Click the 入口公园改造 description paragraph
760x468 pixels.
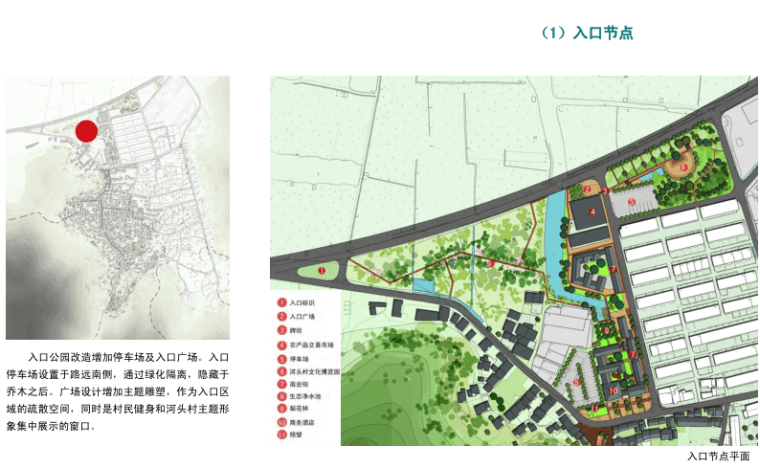pyautogui.click(x=119, y=390)
